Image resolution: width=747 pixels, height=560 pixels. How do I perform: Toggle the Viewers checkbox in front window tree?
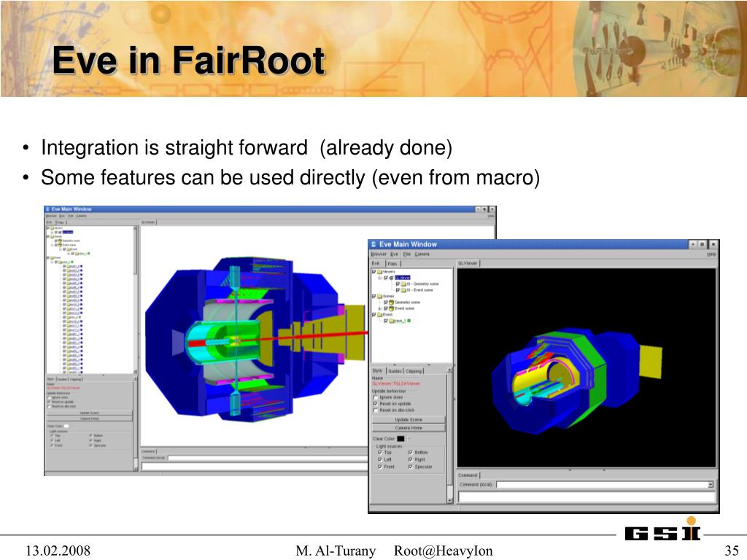(374, 272)
